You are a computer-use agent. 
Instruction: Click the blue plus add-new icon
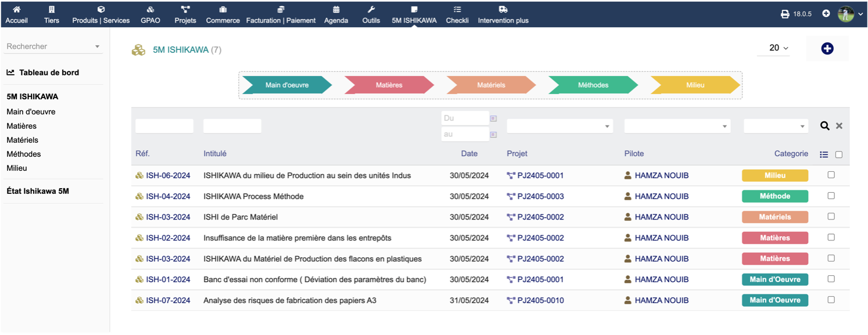[x=827, y=49]
